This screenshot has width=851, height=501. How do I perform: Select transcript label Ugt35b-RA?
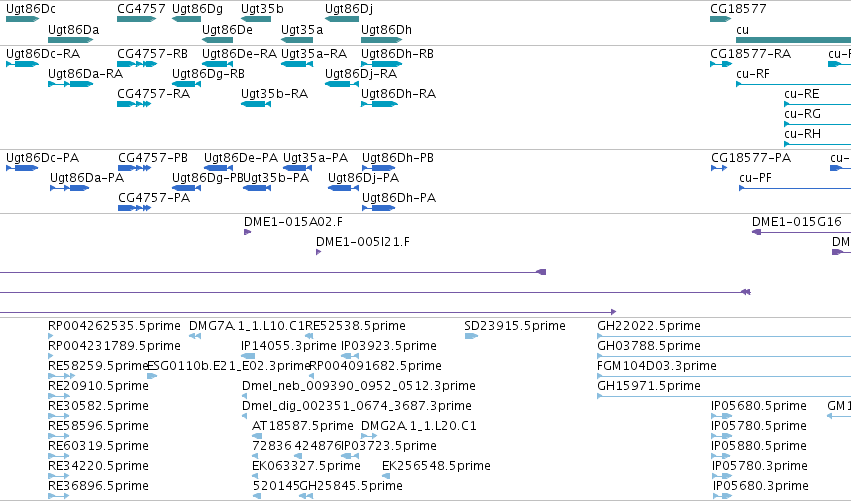point(274,94)
